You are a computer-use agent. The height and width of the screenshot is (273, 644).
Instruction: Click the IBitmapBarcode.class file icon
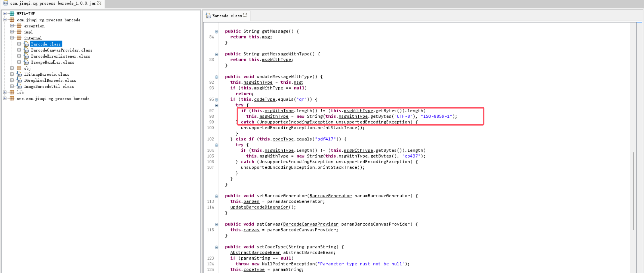pos(19,74)
